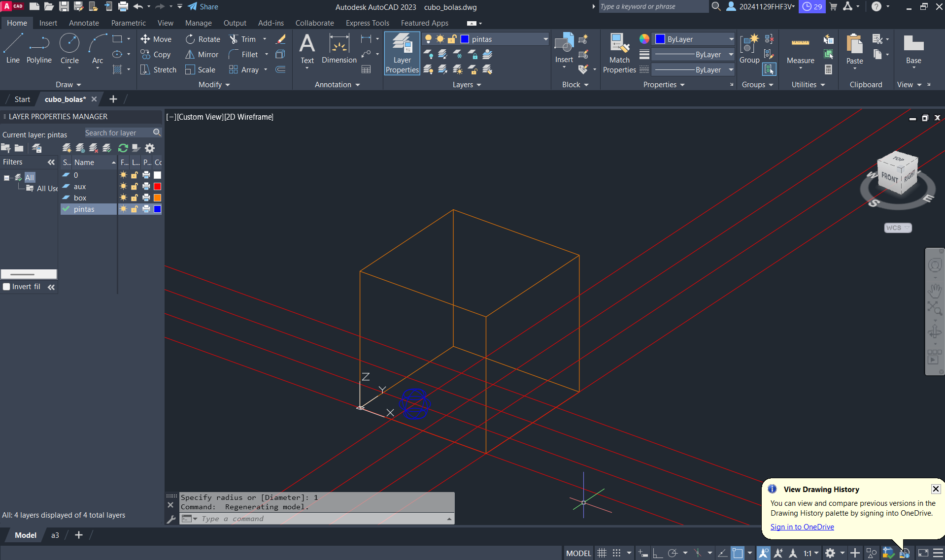Click the Sign in to OneDrive link
This screenshot has width=945, height=560.
point(802,527)
